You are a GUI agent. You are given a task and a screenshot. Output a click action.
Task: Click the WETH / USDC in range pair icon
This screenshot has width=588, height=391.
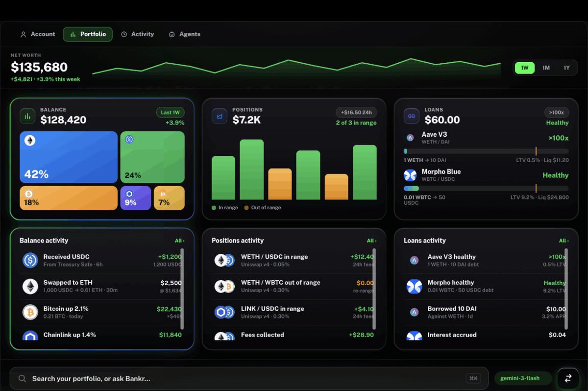[x=224, y=260]
